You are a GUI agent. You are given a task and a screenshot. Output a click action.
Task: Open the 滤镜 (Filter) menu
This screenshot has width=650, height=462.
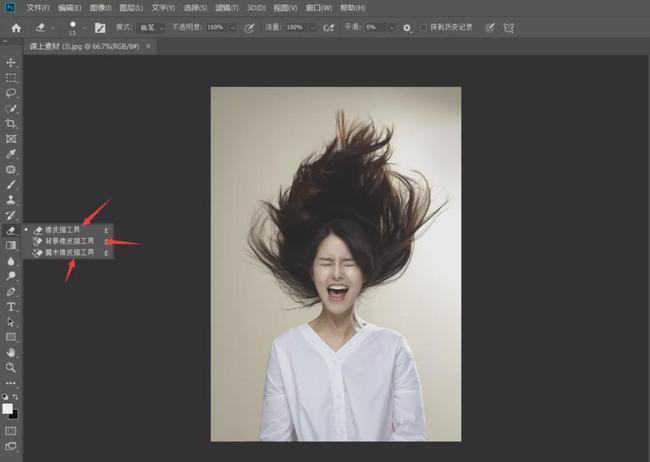(227, 8)
